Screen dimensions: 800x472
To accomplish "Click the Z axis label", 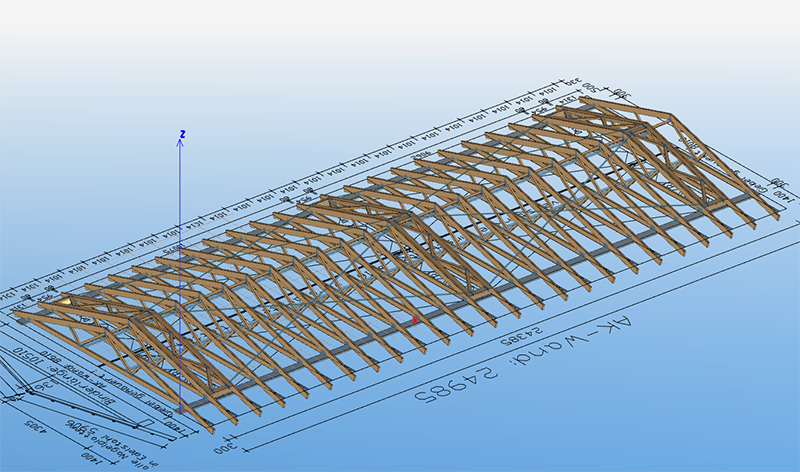I will (x=182, y=134).
